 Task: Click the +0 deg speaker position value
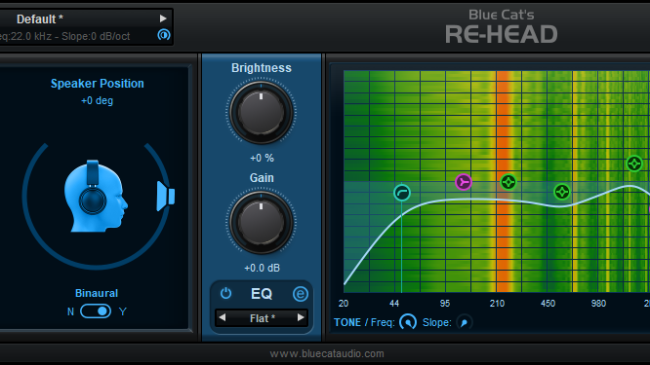click(97, 101)
